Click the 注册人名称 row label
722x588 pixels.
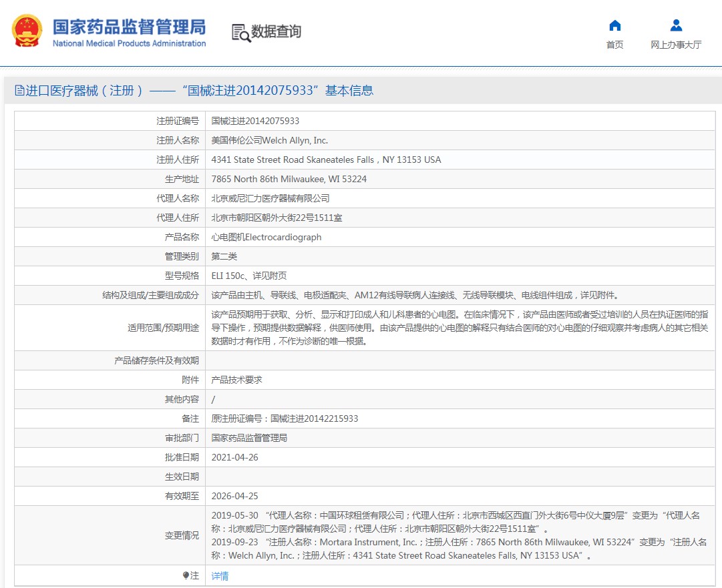(177, 140)
